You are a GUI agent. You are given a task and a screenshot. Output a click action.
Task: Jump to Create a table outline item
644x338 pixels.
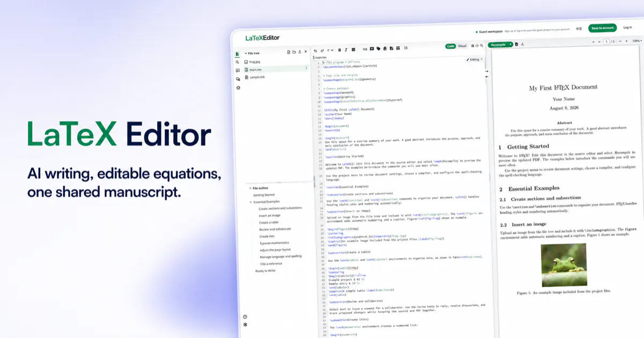[x=269, y=222]
